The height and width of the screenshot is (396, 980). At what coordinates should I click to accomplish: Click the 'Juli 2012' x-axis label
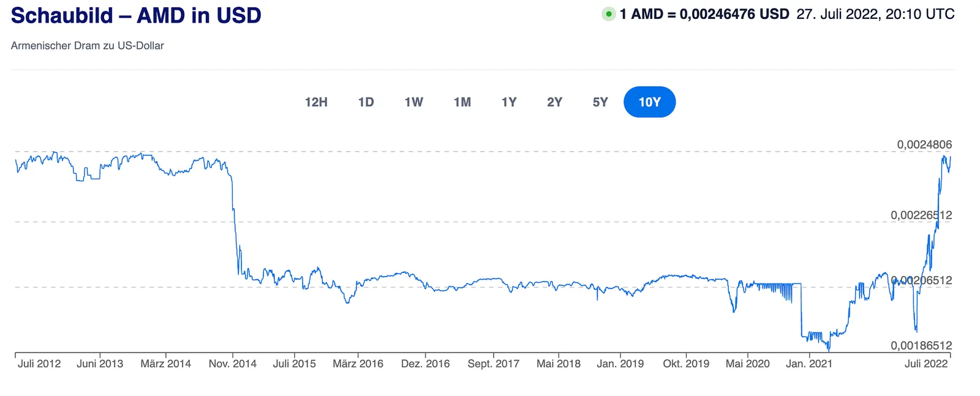click(x=39, y=364)
